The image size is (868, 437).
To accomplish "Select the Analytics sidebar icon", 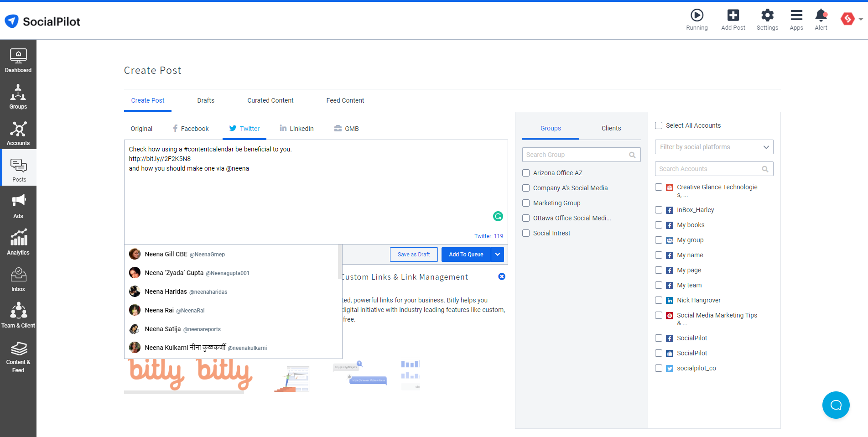I will (x=18, y=241).
